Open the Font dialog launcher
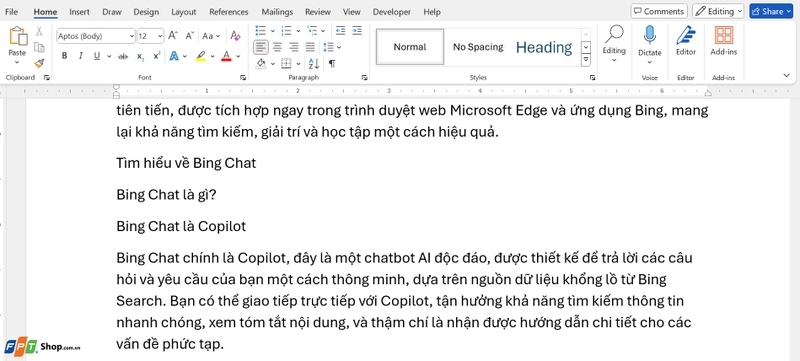Screen dimensions: 800x361 [x=243, y=78]
